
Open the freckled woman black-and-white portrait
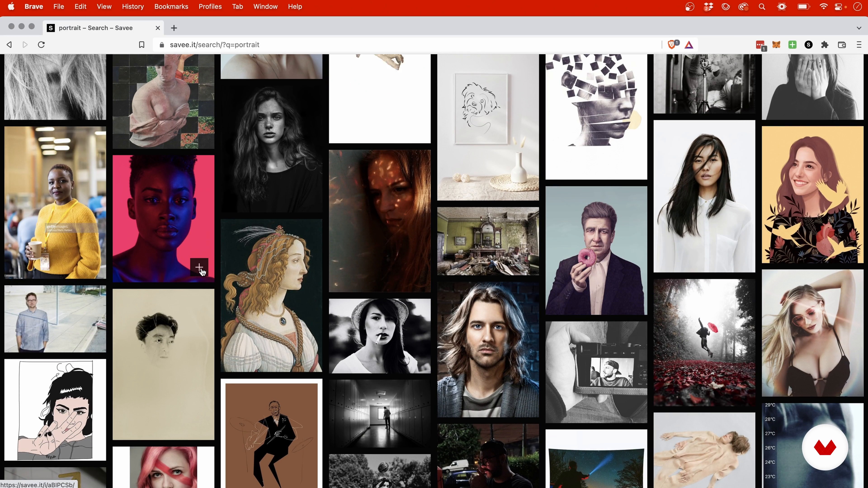click(271, 149)
